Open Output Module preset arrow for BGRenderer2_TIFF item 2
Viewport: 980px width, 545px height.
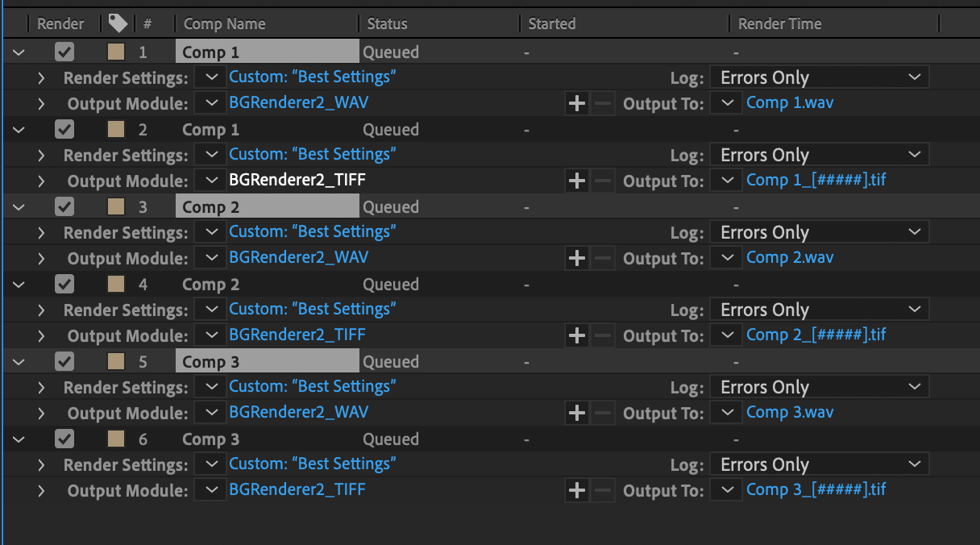[x=211, y=181]
